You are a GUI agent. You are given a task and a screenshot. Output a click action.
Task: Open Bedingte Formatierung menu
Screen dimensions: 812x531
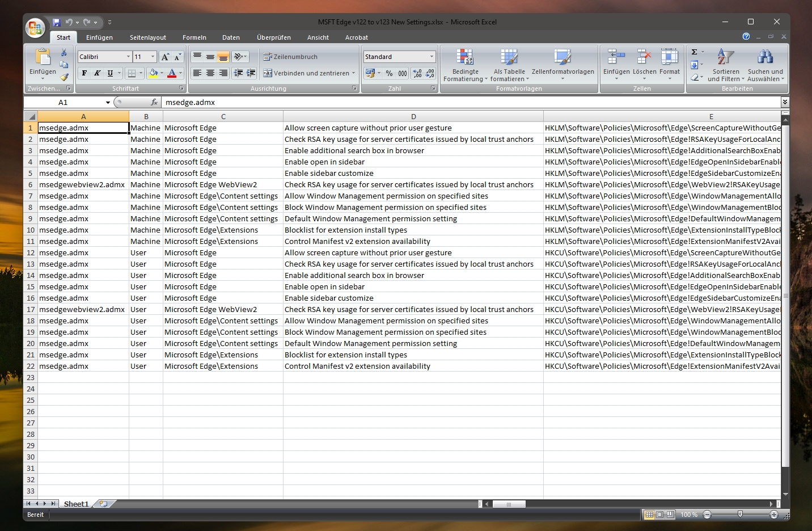tap(465, 65)
